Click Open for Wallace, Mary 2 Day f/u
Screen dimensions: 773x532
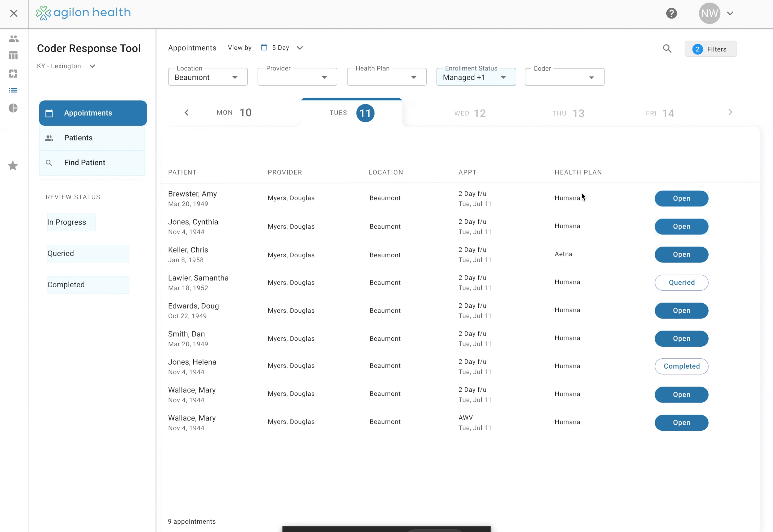[x=681, y=395]
